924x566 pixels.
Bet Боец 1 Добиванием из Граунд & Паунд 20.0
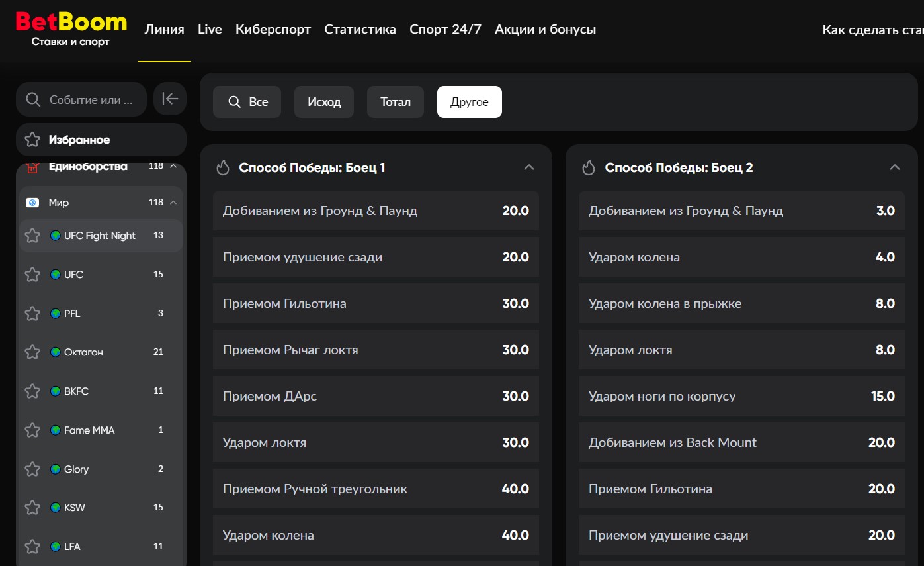[376, 211]
